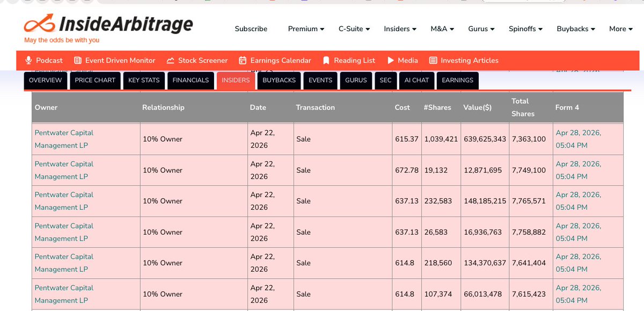The width and height of the screenshot is (644, 311).
Task: Switch to the EARNINGS tab
Action: coord(457,80)
